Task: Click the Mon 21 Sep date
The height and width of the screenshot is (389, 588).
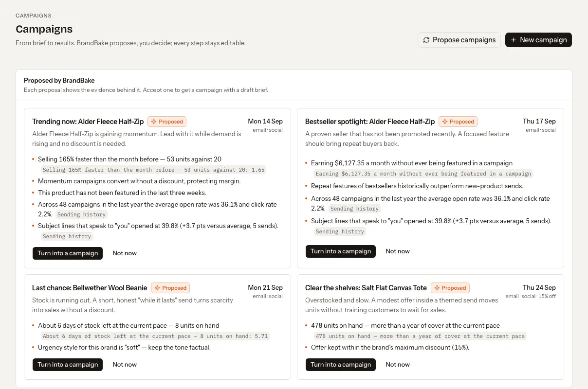Action: tap(265, 287)
